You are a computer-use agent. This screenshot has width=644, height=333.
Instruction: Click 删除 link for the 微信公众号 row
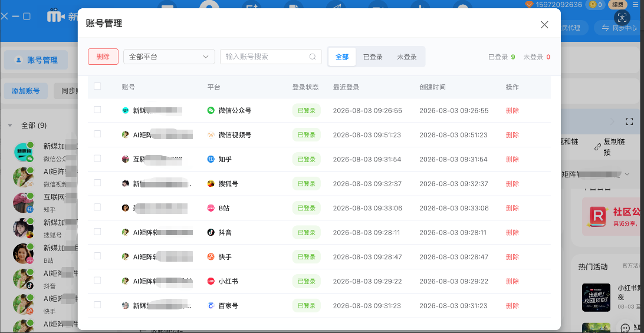(x=512, y=110)
